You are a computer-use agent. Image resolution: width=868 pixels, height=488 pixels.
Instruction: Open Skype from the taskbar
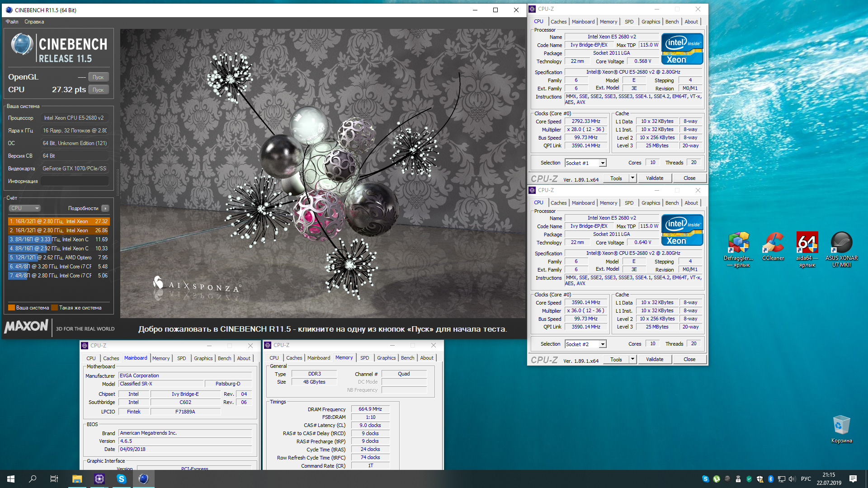pyautogui.click(x=121, y=479)
